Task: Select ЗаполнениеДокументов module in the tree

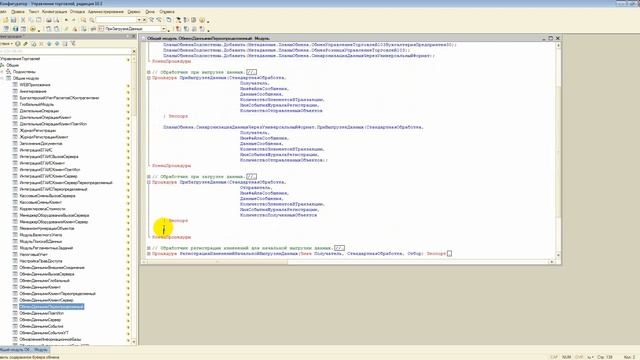Action: 41,143
